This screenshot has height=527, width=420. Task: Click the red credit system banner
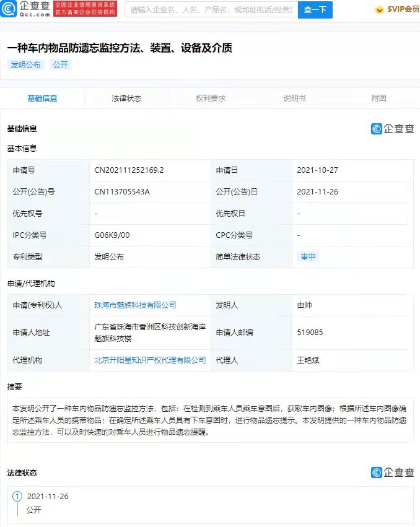coord(85,9)
